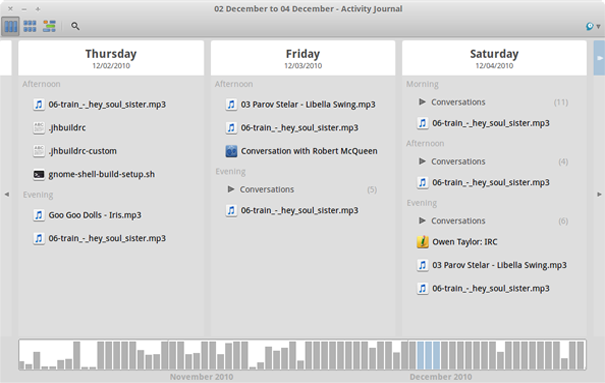Click music icon for Goo Goo Dolls - Iris.mp3

(x=39, y=215)
